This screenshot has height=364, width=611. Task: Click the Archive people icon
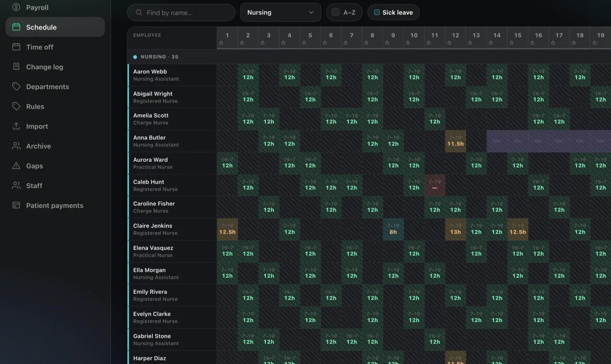point(16,146)
